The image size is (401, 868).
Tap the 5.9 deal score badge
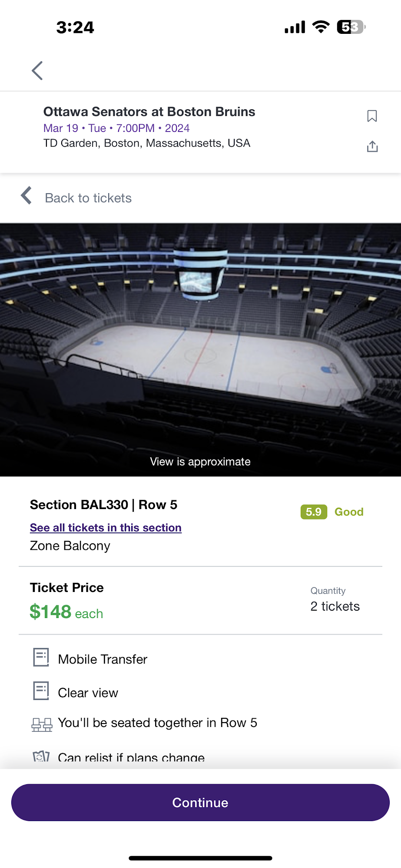pyautogui.click(x=314, y=512)
